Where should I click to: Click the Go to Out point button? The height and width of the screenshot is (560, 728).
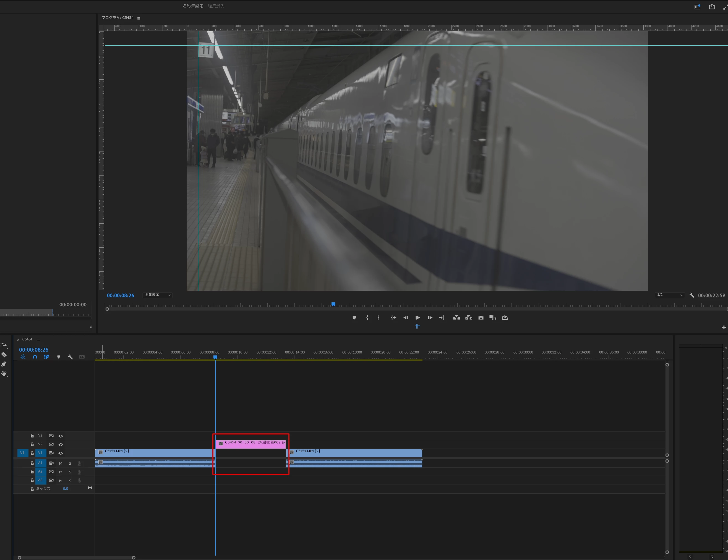click(442, 318)
